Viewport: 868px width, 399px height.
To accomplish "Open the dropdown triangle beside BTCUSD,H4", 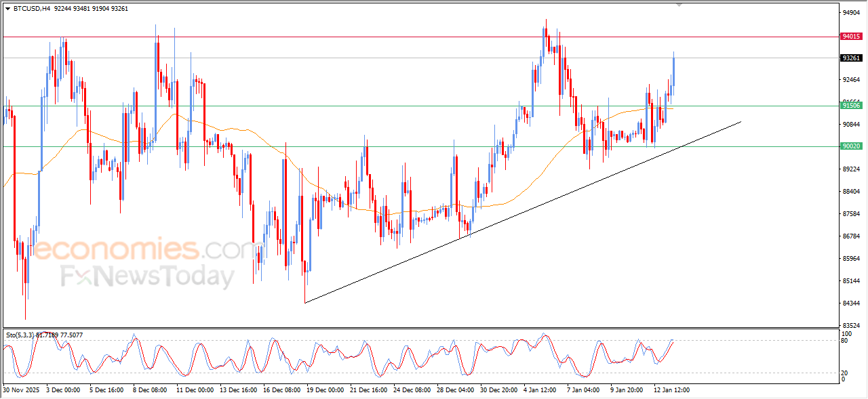I will click(x=7, y=9).
